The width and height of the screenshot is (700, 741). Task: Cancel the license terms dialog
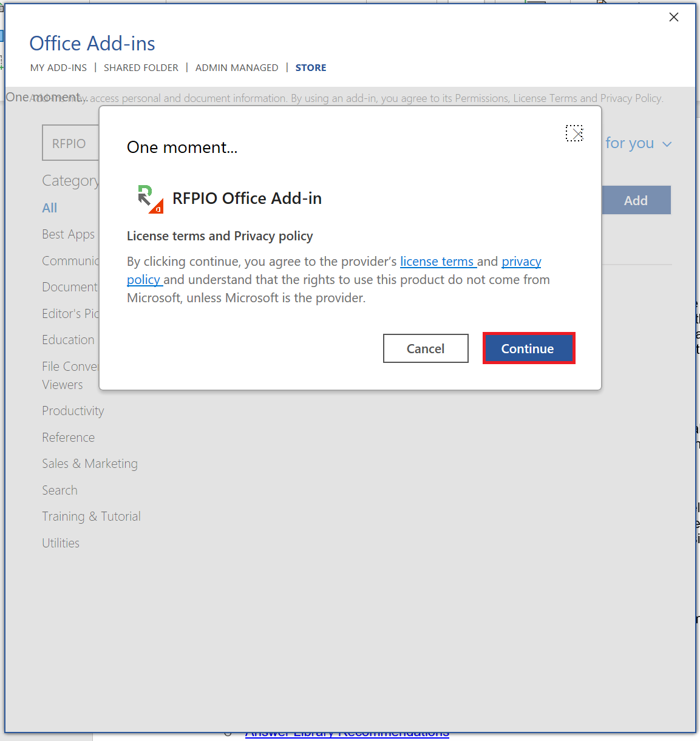[426, 348]
